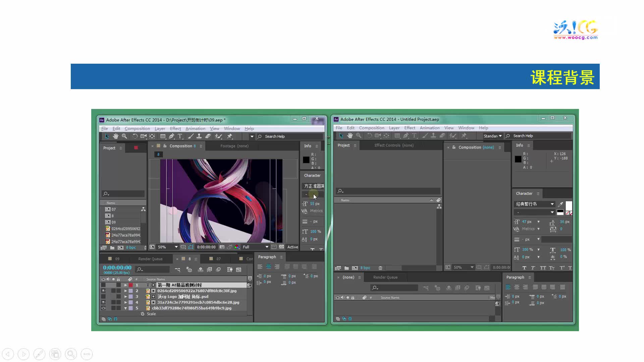Screen dimensions: 644x362
Task: Expand layer 3 disclosure triangle
Action: pyautogui.click(x=125, y=296)
